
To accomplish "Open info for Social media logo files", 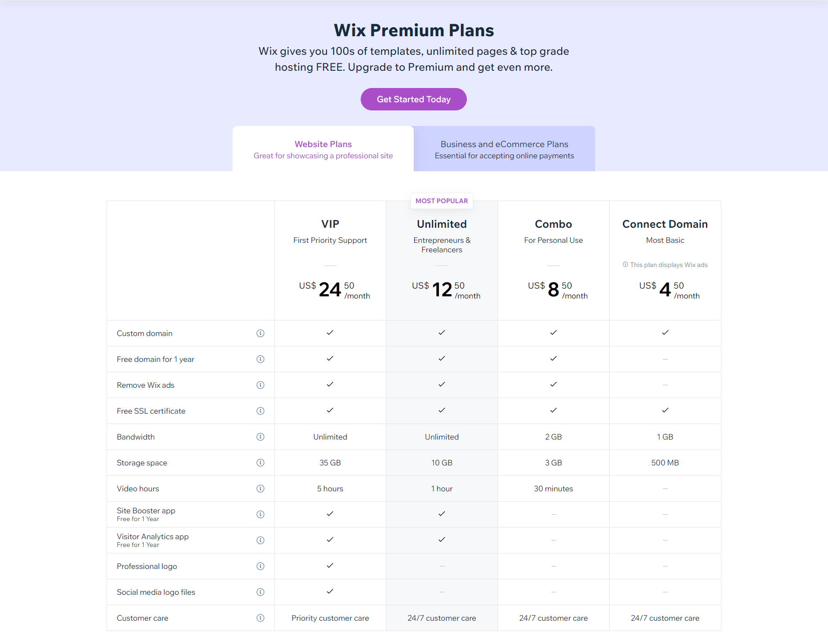I will [260, 592].
